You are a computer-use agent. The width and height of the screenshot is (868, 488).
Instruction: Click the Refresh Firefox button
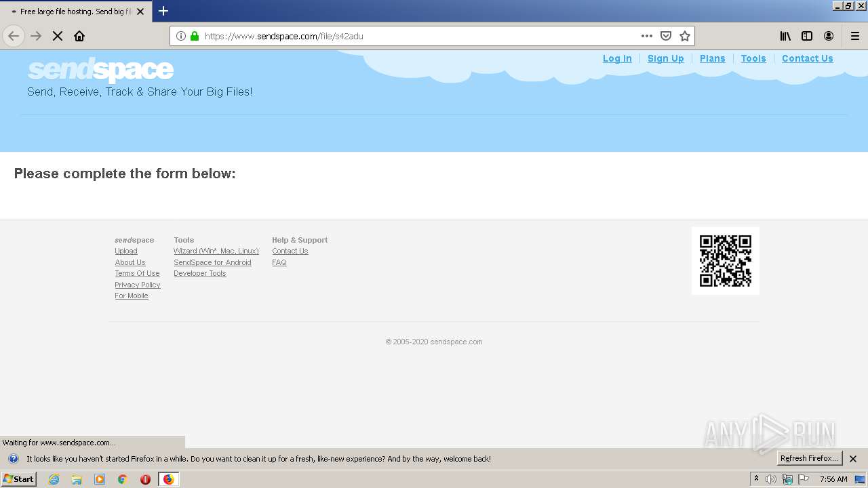point(809,458)
